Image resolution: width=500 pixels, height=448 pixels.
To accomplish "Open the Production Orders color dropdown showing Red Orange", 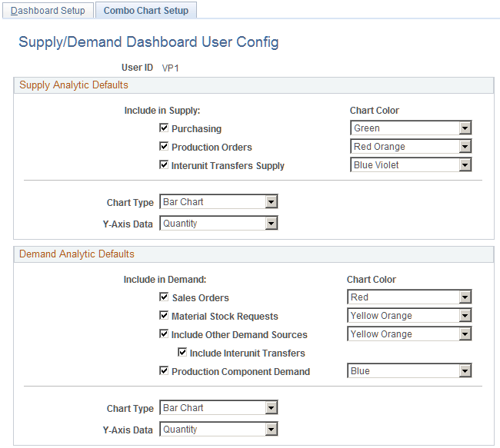I will 411,147.
